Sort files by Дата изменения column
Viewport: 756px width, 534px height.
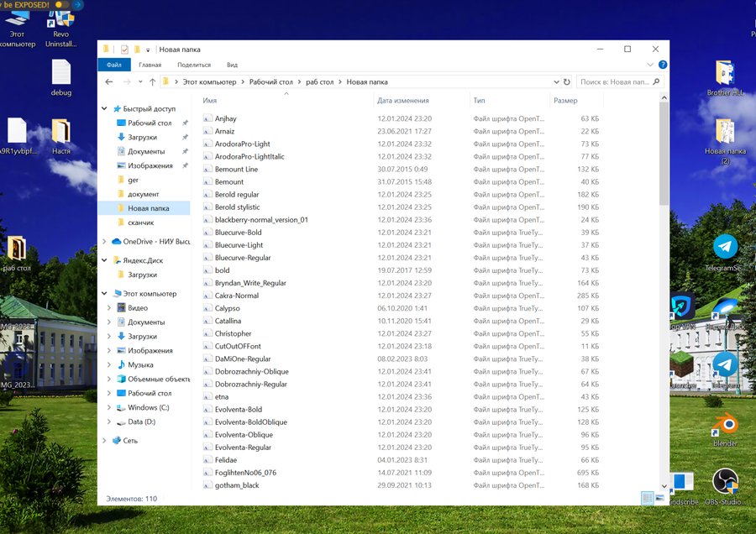pos(403,101)
